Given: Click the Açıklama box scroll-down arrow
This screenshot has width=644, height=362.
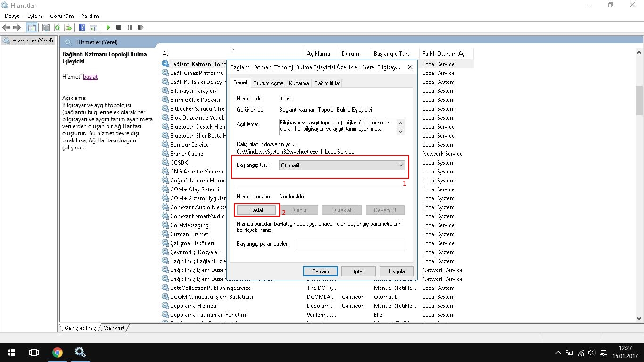Looking at the screenshot, I should [x=401, y=131].
